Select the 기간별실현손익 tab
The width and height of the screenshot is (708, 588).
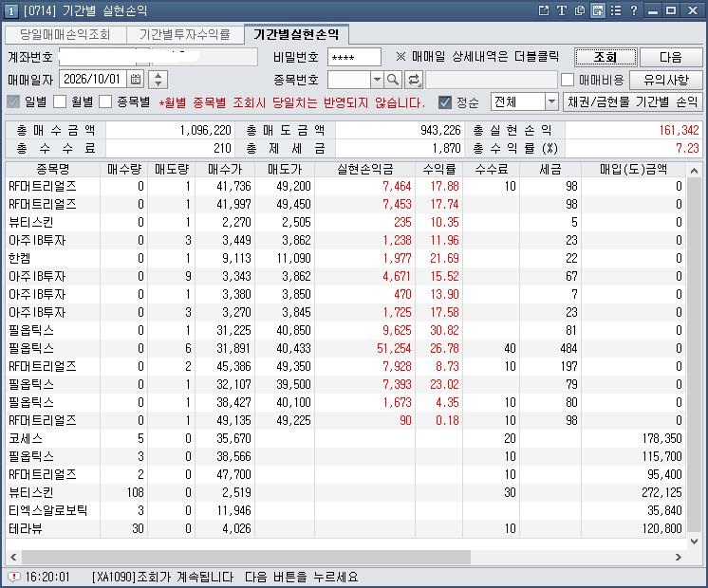tap(296, 34)
